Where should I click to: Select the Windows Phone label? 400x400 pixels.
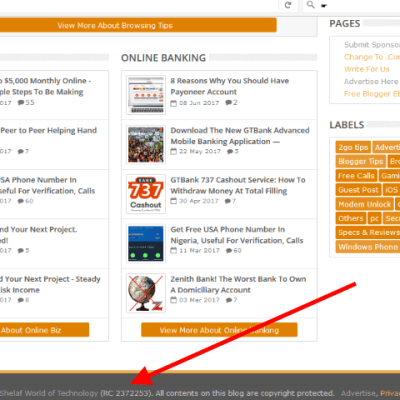(368, 247)
